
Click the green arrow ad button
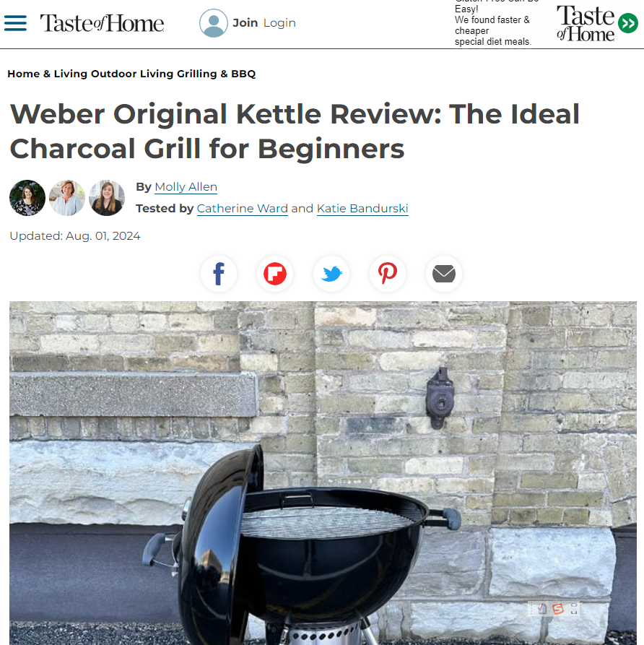(628, 23)
